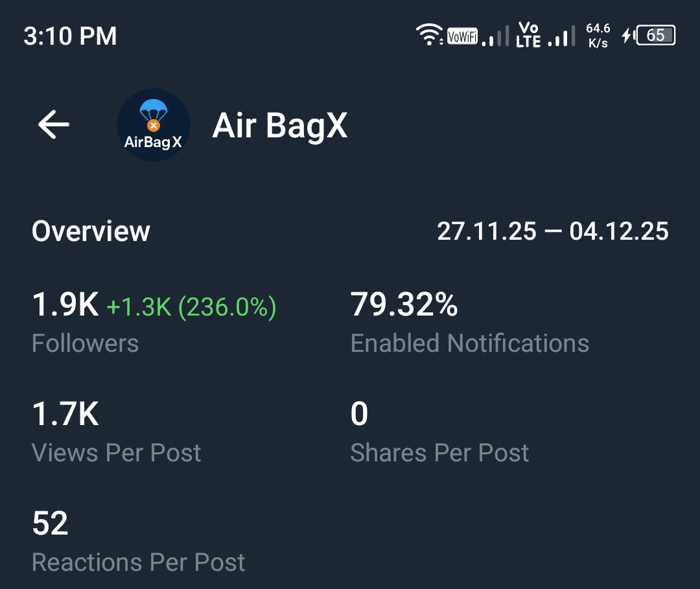Open the Enabled Notifications 79.32% statistic

tap(470, 343)
